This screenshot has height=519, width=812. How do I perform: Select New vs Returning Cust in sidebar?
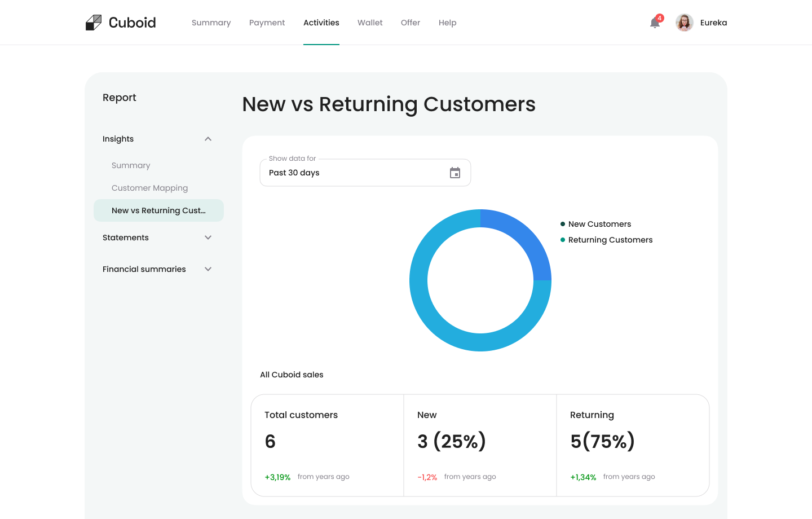pos(158,210)
